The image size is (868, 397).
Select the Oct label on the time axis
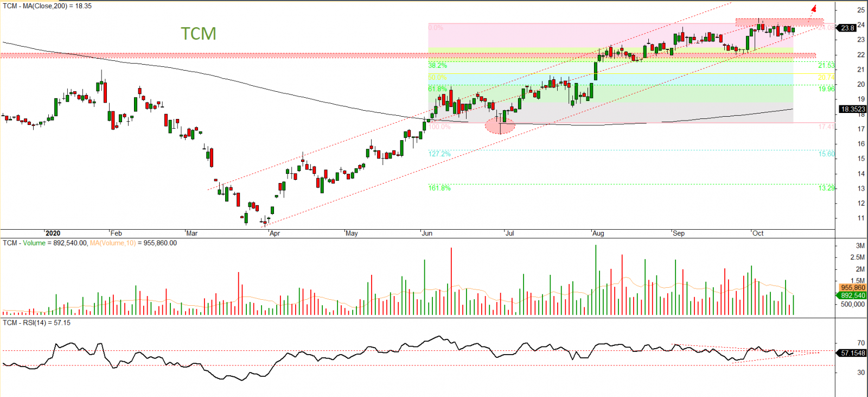pos(758,233)
